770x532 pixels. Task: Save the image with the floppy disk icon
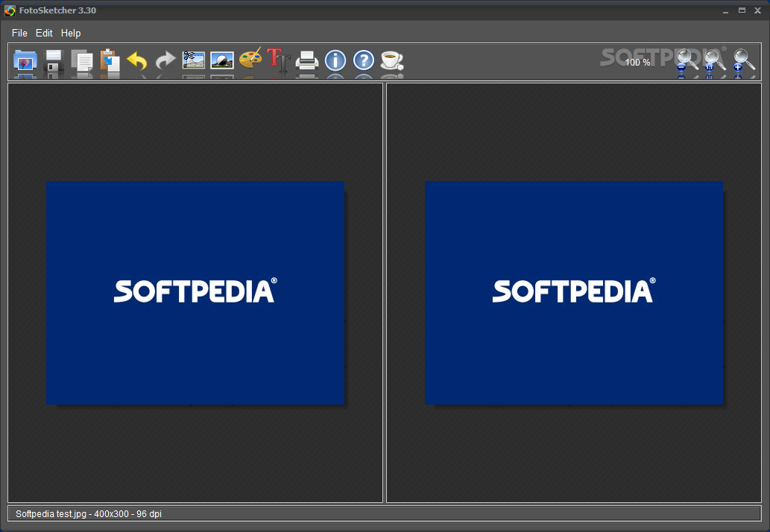click(x=54, y=61)
